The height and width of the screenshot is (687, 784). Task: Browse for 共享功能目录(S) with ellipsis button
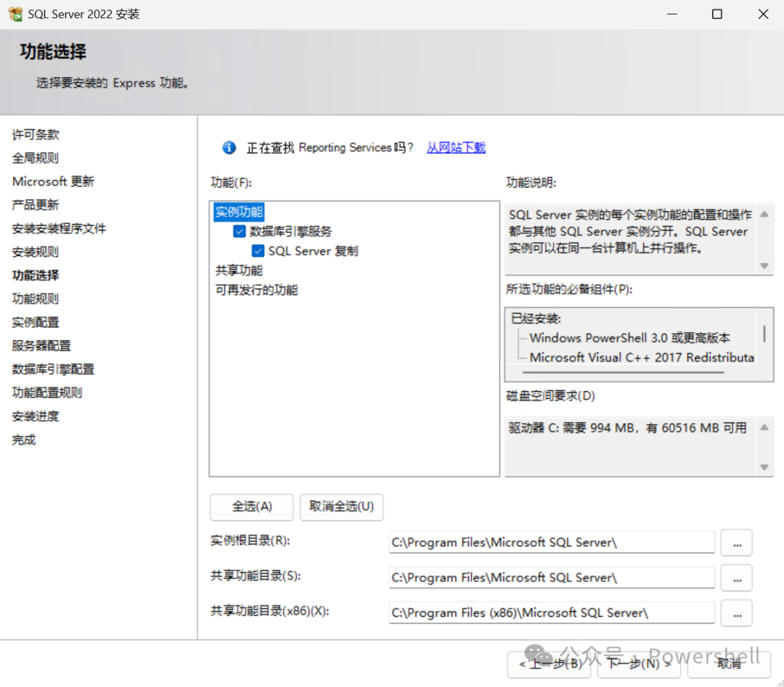tap(737, 578)
